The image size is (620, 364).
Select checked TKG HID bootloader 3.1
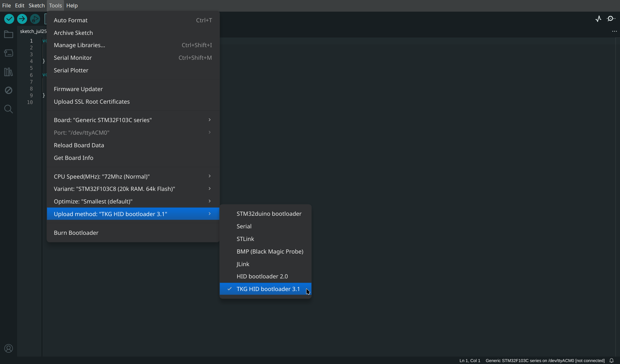pyautogui.click(x=265, y=289)
